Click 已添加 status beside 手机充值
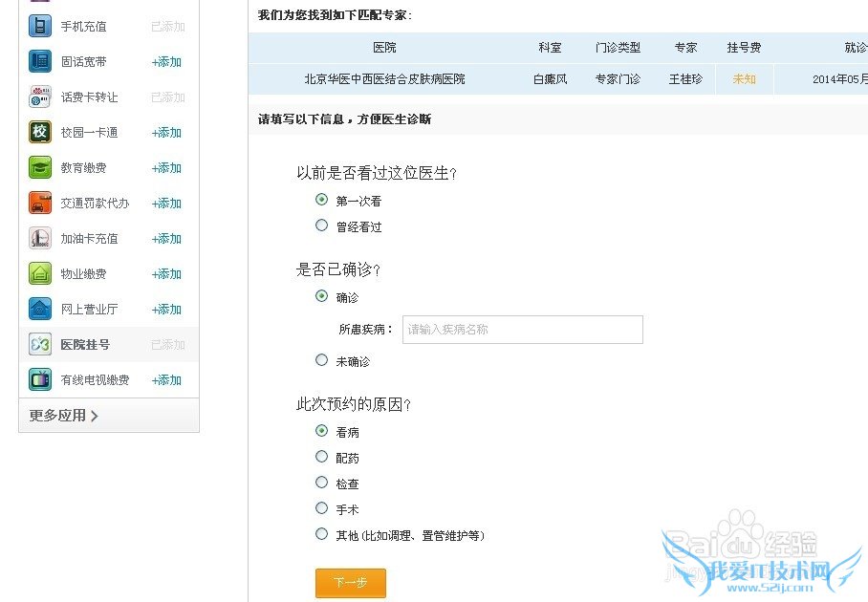The height and width of the screenshot is (602, 868). point(168,27)
